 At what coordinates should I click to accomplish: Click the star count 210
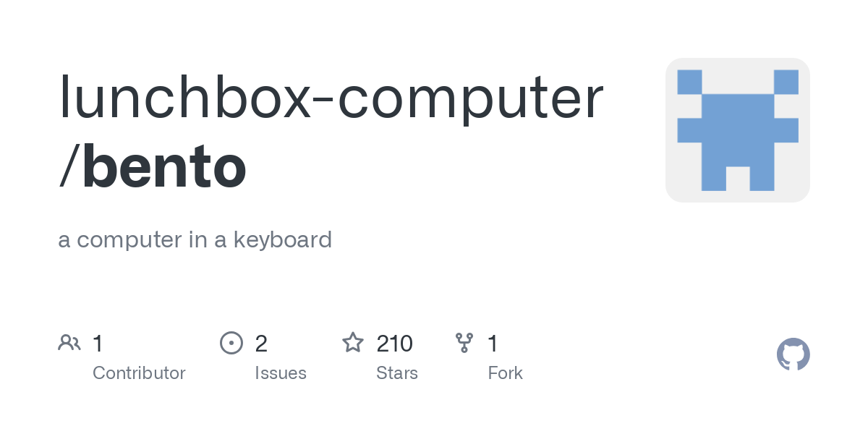[394, 344]
